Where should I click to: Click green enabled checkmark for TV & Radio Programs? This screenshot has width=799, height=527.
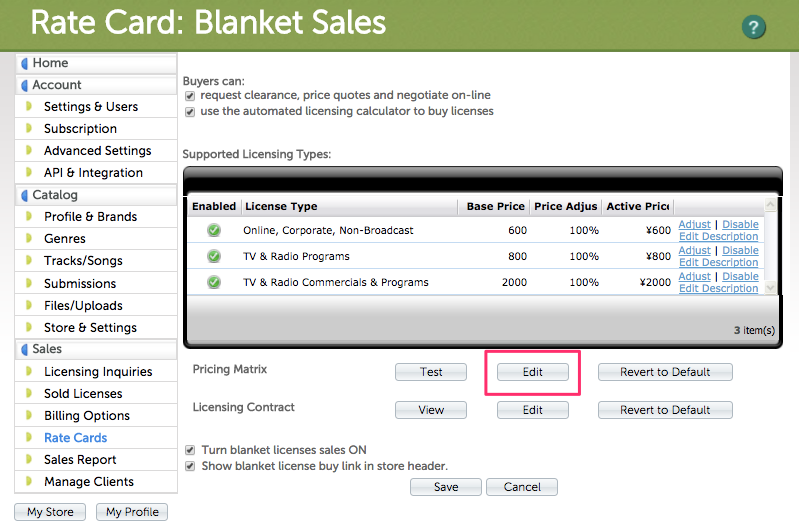tap(214, 256)
